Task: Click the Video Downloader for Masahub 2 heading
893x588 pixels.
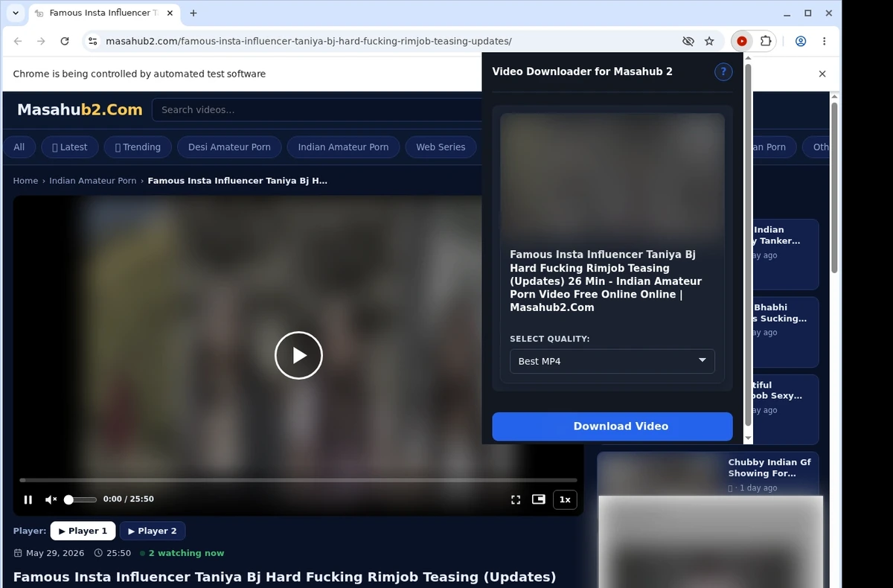Action: click(582, 71)
